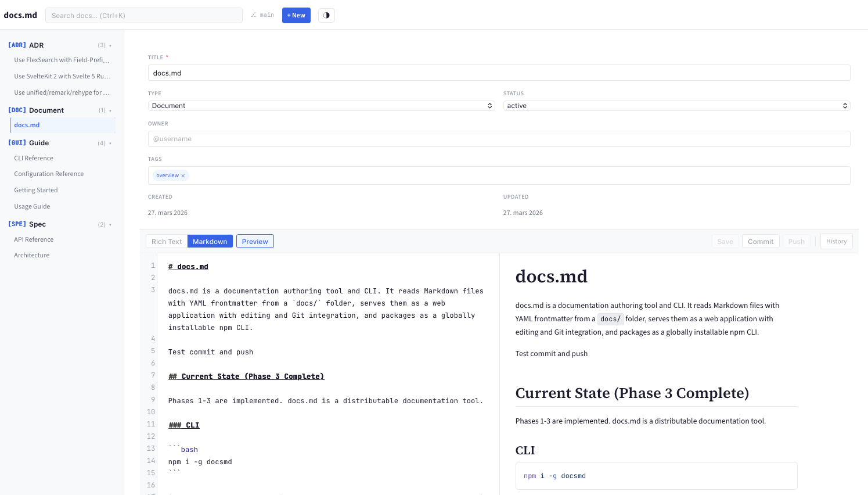This screenshot has height=495, width=868.
Task: Remove the overview tag via its x icon
Action: point(183,175)
